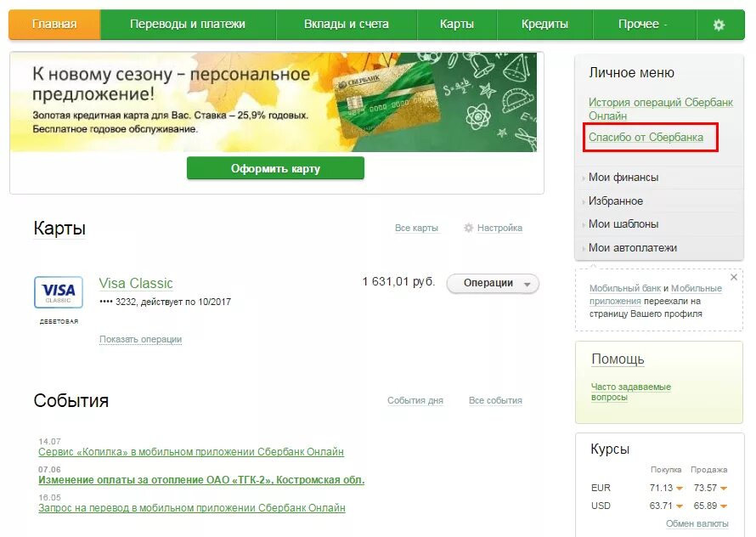This screenshot has height=537, width=756.
Task: Click Мобильный банк link in notice
Action: (x=625, y=288)
